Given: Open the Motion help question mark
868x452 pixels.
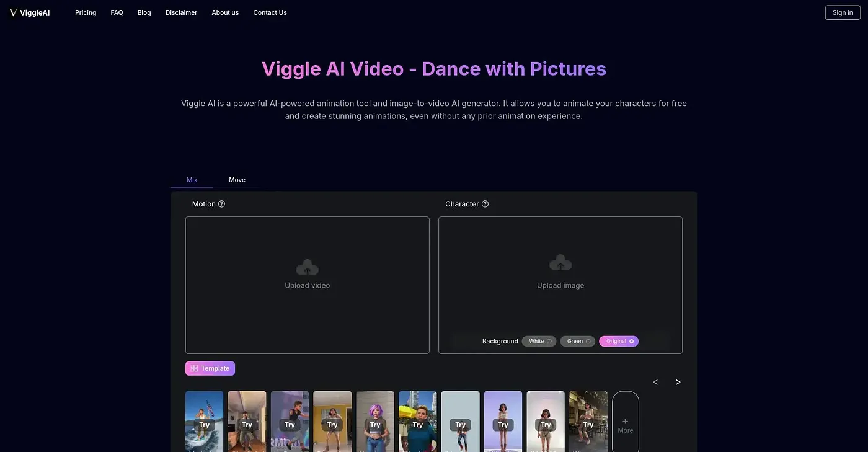Looking at the screenshot, I should tap(221, 204).
